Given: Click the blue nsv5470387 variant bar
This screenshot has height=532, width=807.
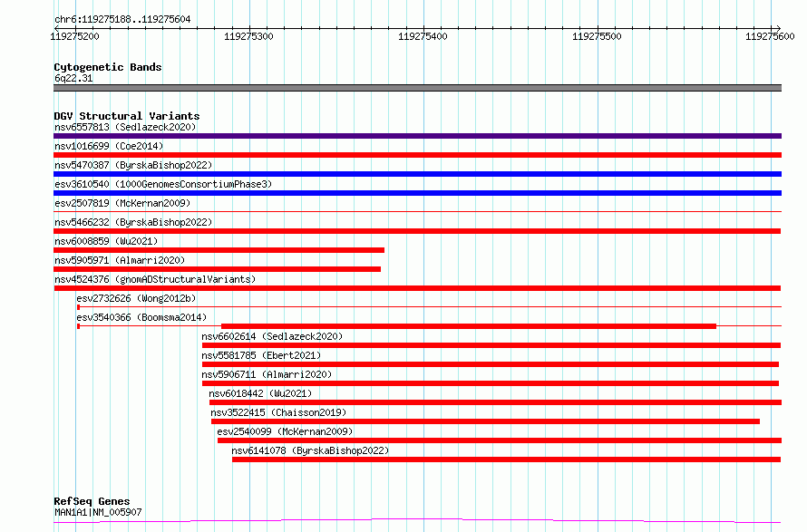Looking at the screenshot, I should point(417,174).
